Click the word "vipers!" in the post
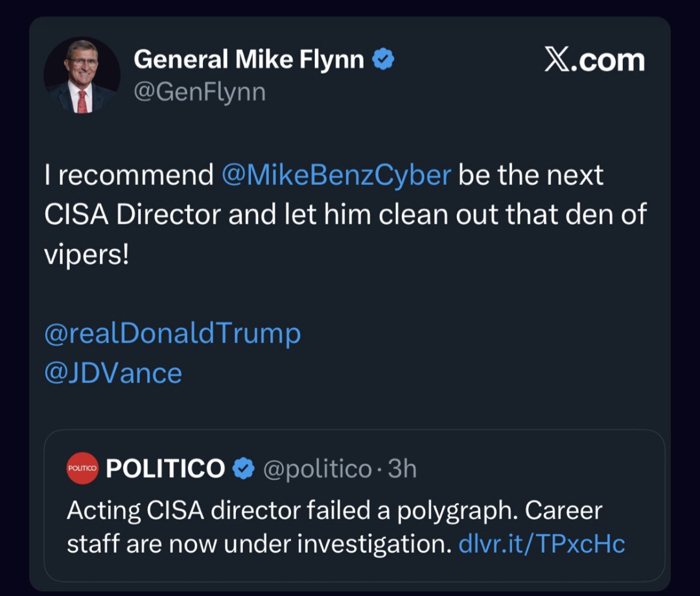The image size is (700, 596). (87, 255)
